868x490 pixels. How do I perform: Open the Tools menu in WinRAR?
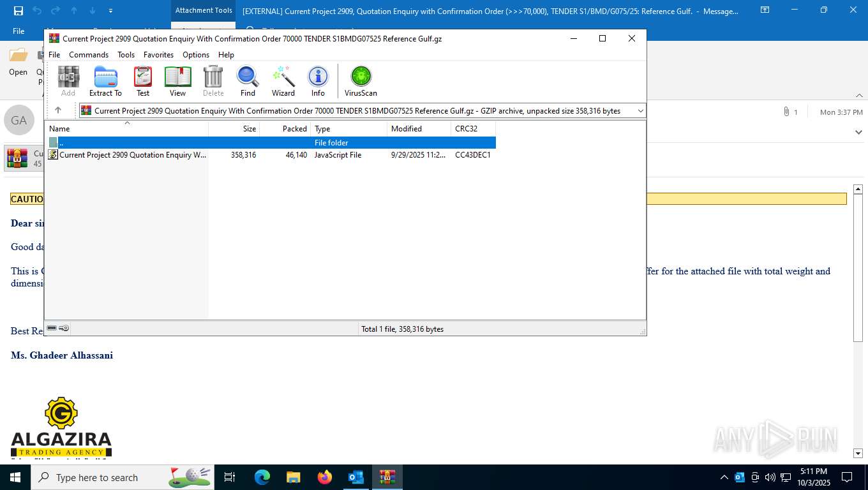click(x=126, y=55)
